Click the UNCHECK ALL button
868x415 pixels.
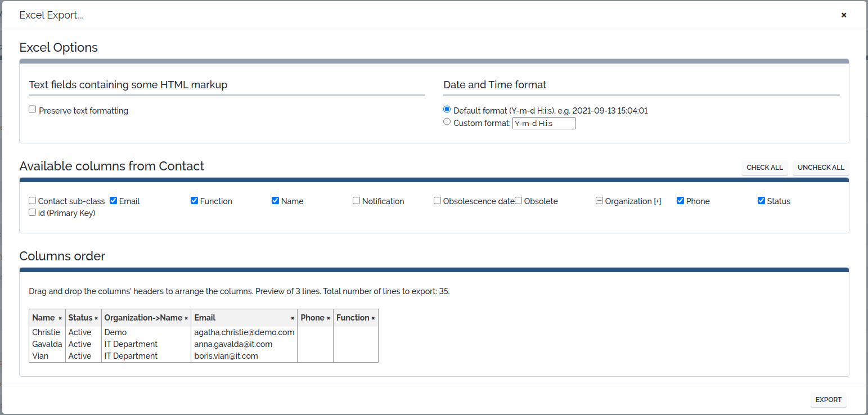pyautogui.click(x=820, y=167)
